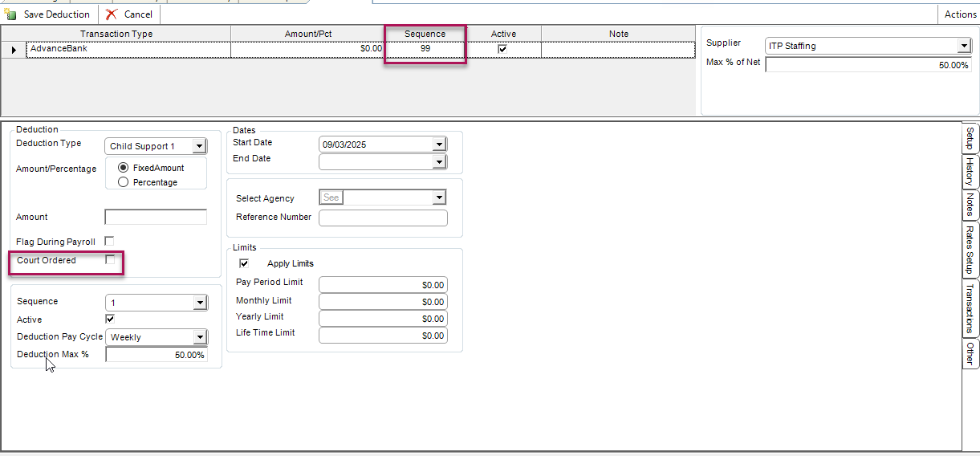Click the Amount/Pct column header
Image resolution: width=980 pixels, height=456 pixels.
[x=308, y=34]
